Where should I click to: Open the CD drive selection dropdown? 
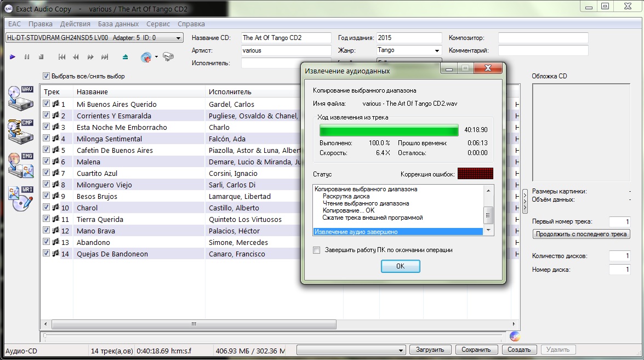178,38
